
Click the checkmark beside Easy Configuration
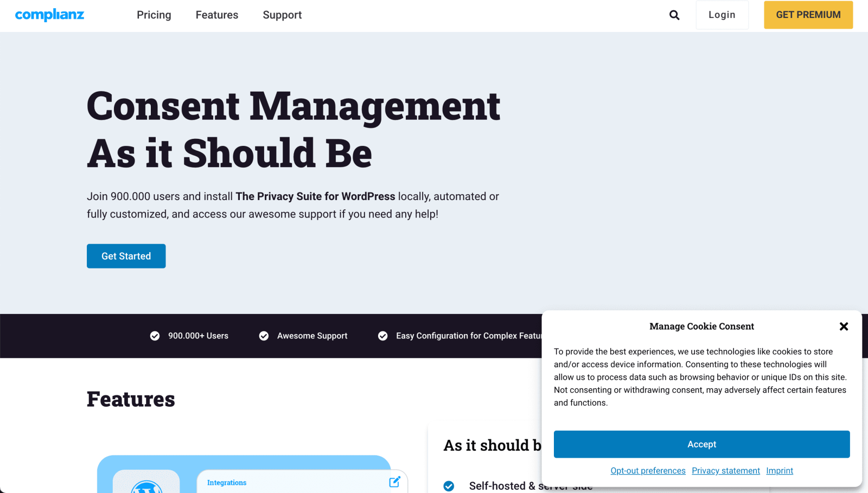[x=382, y=336]
